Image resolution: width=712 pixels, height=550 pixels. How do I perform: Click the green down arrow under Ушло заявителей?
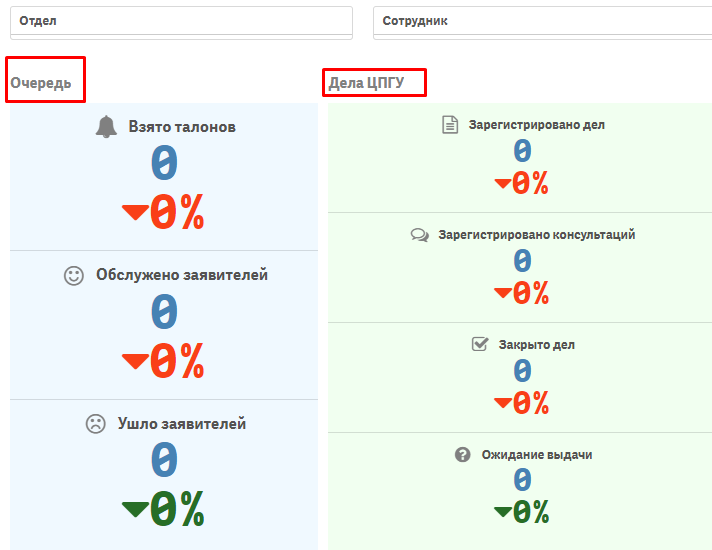[x=135, y=510]
